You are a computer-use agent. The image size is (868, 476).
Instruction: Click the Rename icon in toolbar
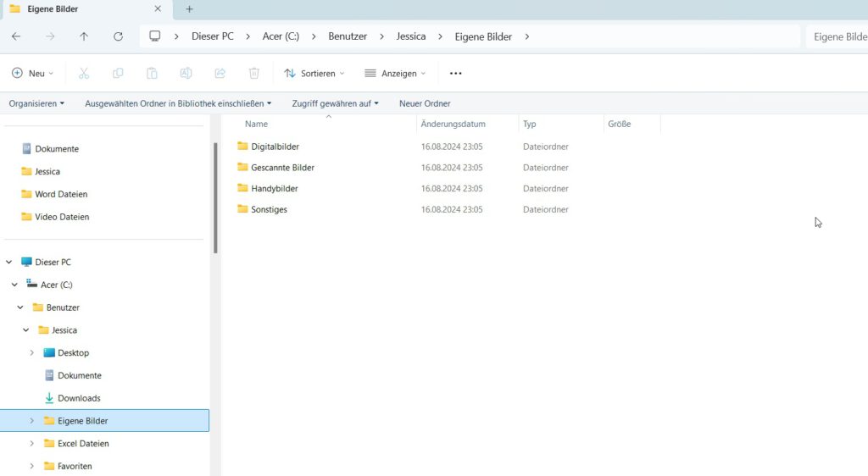point(186,73)
